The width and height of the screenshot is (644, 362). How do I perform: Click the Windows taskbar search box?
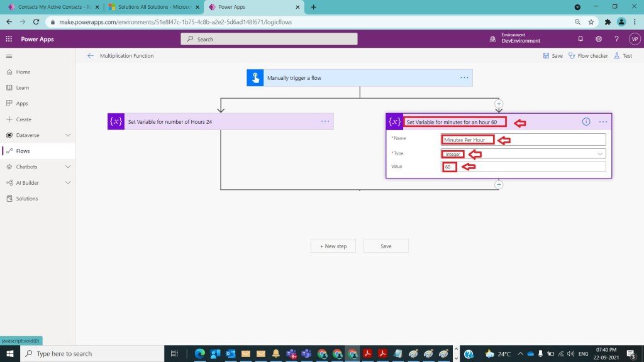[x=93, y=354]
